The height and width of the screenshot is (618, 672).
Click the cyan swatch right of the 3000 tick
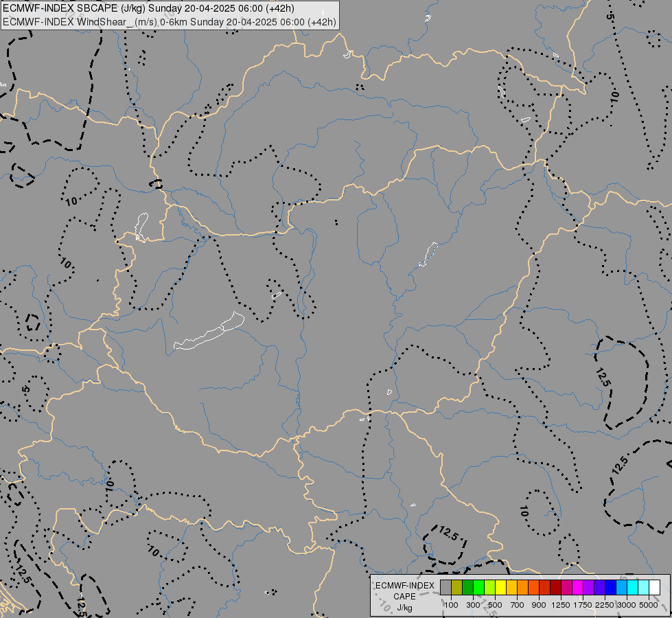pos(633,587)
